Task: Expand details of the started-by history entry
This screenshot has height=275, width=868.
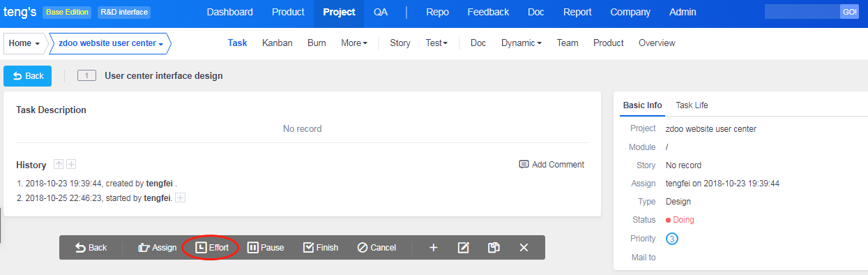Action: click(180, 198)
